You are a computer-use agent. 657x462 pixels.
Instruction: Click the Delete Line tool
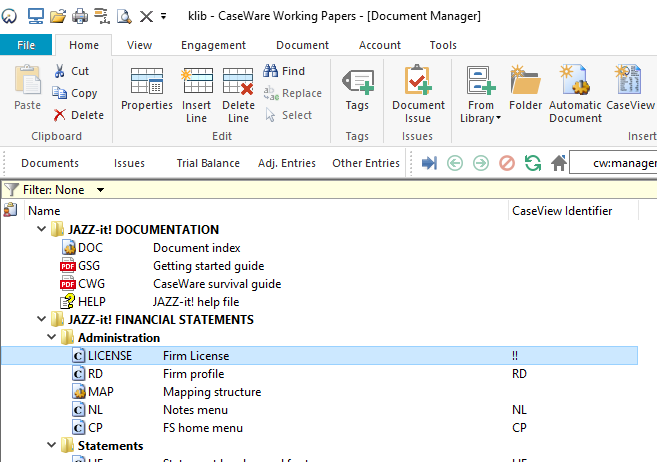click(x=238, y=95)
